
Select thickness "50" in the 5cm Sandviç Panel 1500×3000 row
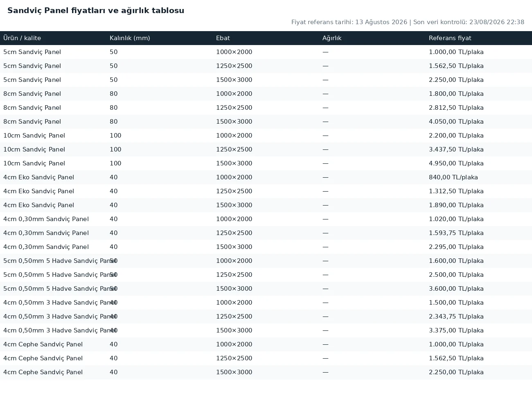(114, 80)
